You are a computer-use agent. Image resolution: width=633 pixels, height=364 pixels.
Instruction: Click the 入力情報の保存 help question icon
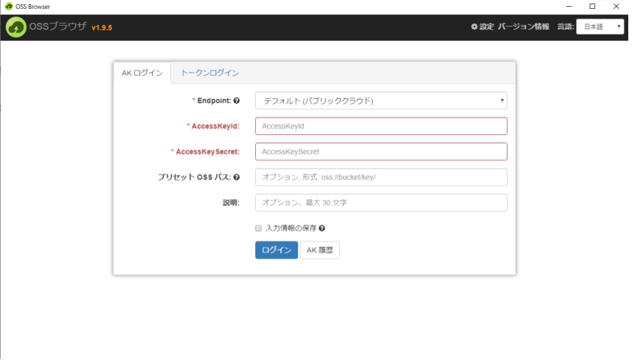click(322, 228)
